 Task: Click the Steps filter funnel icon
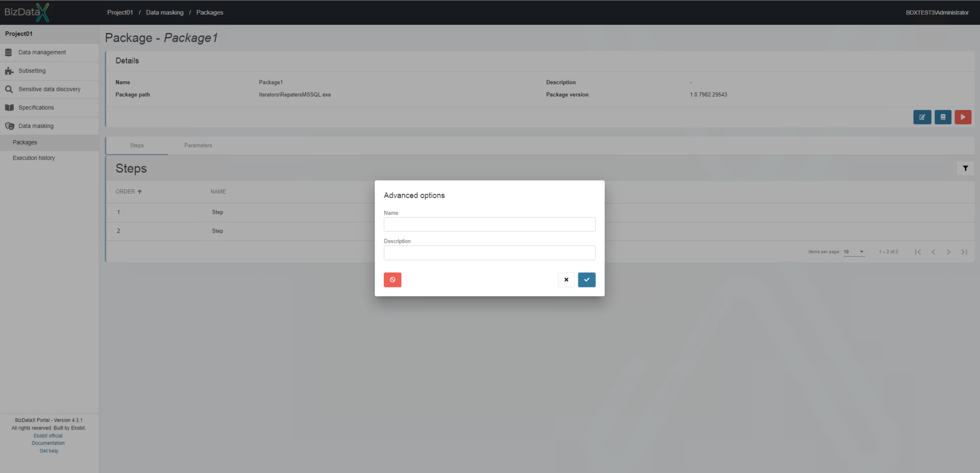click(965, 168)
